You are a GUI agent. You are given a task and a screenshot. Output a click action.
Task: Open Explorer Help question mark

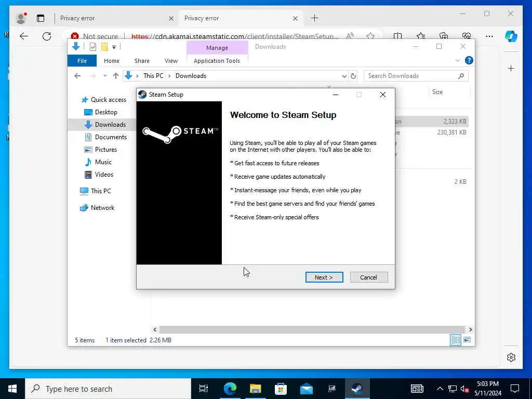[x=469, y=60]
